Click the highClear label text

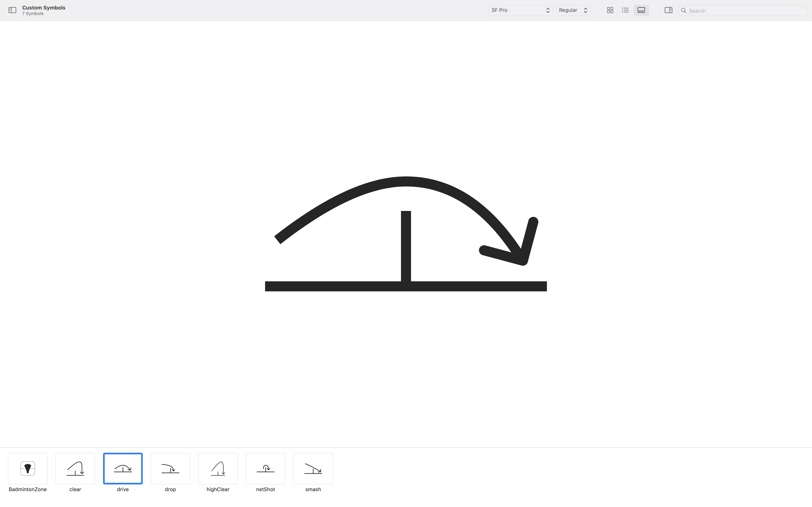click(x=218, y=489)
